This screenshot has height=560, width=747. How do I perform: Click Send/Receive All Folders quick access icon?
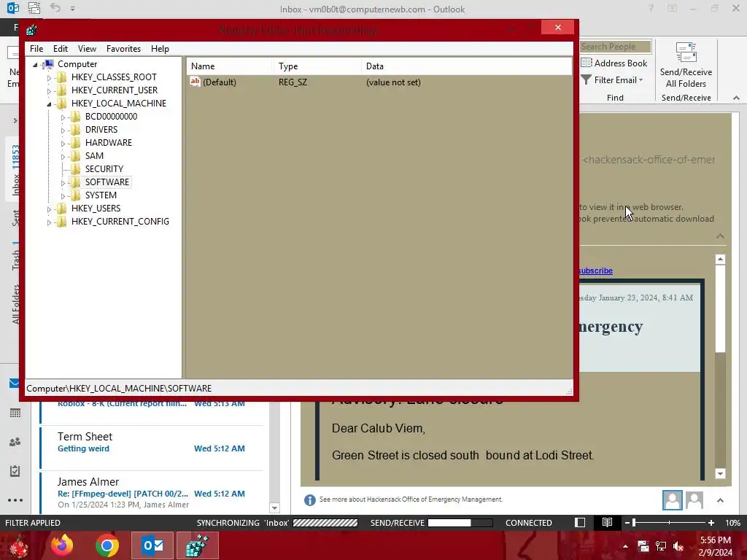point(34,8)
